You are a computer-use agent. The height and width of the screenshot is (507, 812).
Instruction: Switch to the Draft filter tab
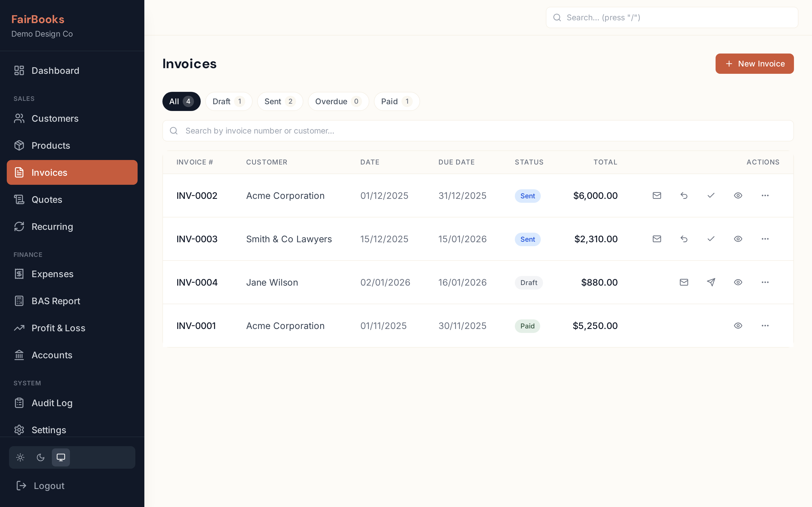pos(228,101)
